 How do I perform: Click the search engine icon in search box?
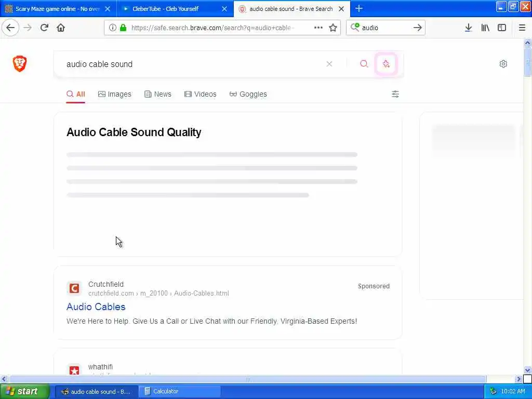coord(355,27)
